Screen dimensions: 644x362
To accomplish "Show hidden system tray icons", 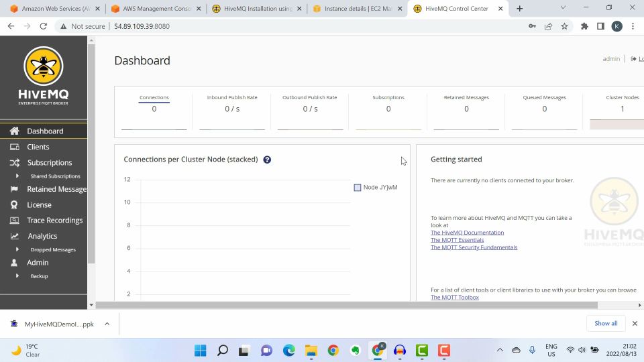I will click(500, 350).
